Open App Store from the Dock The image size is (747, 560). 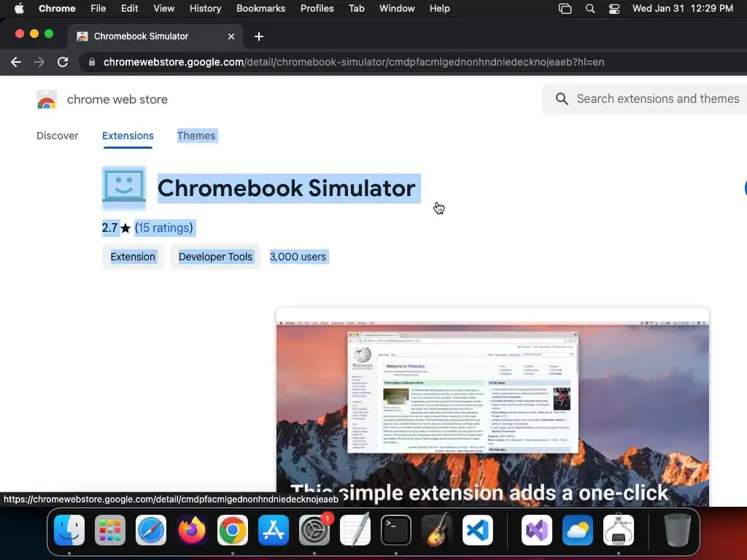274,530
